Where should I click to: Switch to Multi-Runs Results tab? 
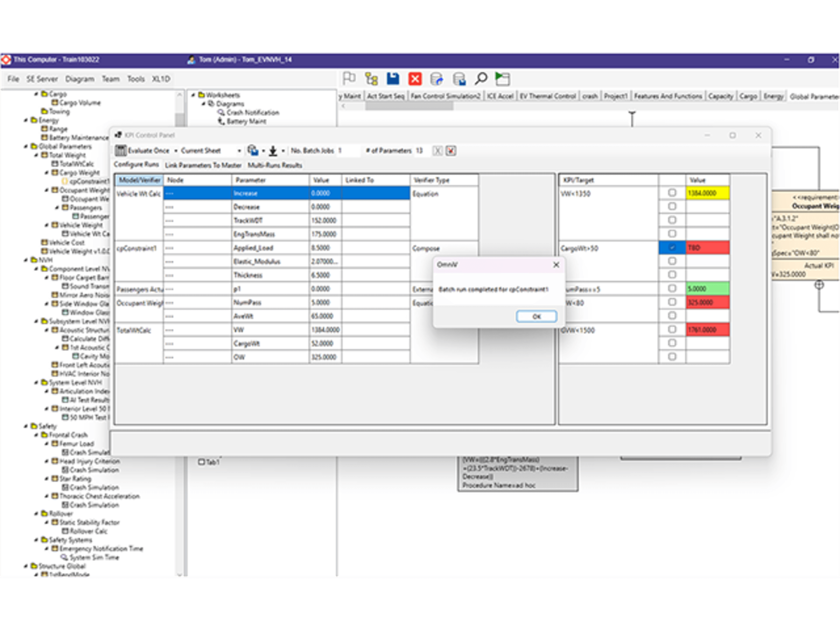point(275,165)
